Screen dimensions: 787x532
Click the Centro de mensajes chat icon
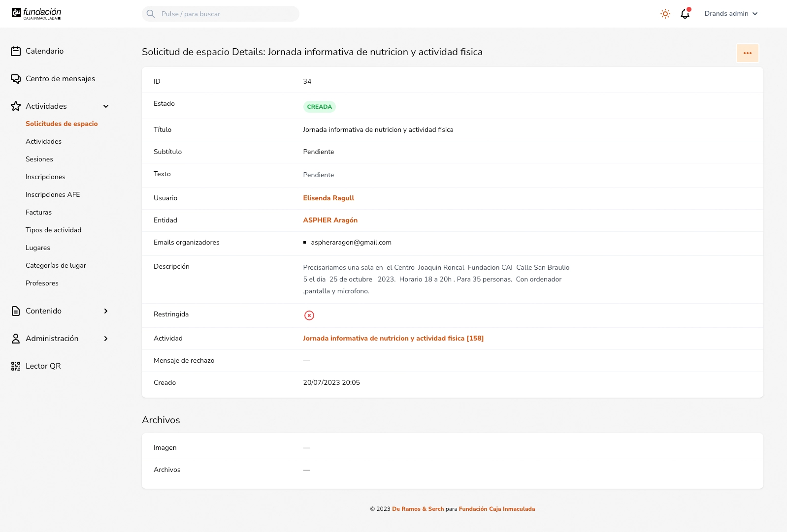click(16, 79)
